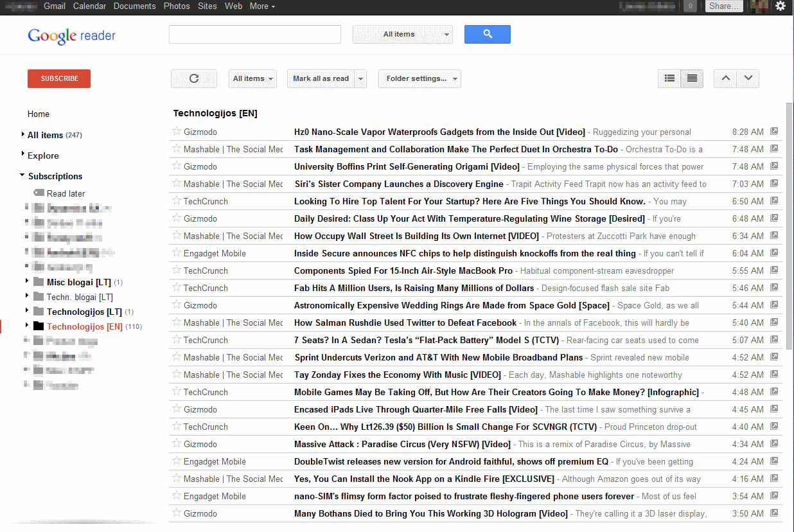The width and height of the screenshot is (794, 532).
Task: Go to Sites in top bar
Action: [x=207, y=6]
